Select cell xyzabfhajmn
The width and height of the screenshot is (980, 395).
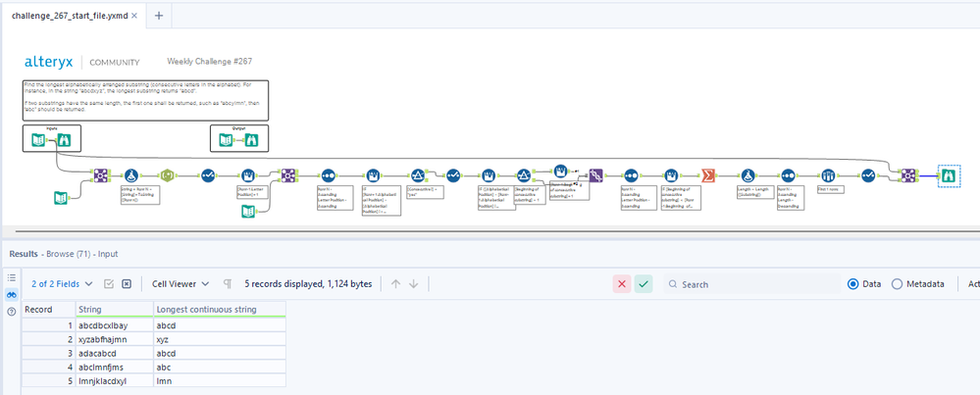tap(114, 339)
